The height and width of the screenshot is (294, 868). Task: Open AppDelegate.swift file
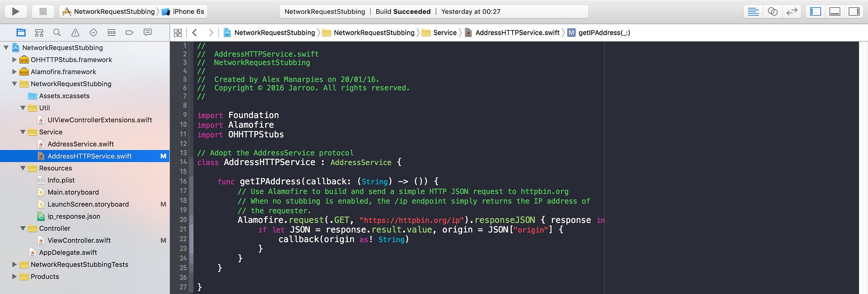tap(68, 252)
